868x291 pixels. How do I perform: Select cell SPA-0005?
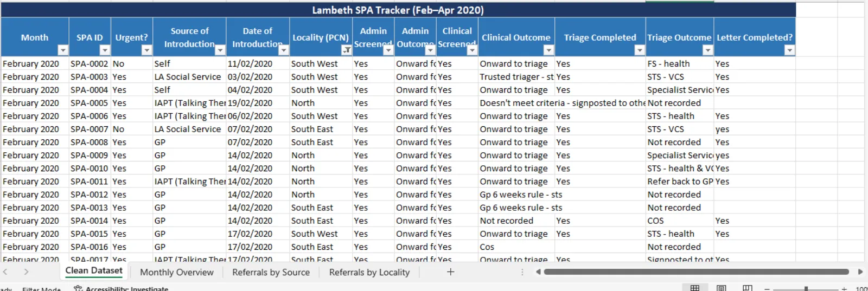90,103
